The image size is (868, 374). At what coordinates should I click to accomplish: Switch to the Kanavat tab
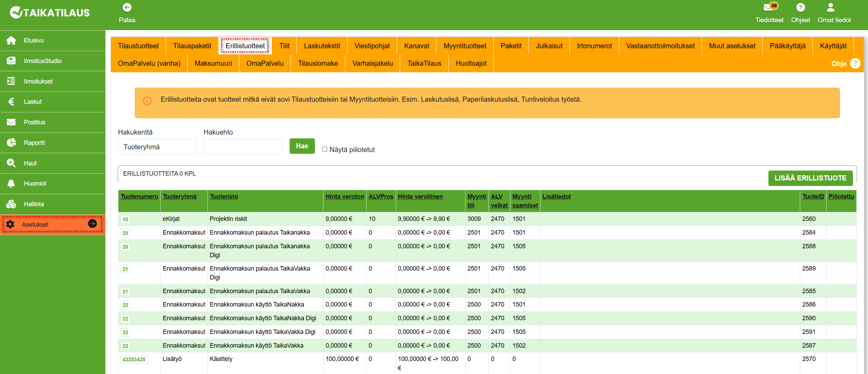click(x=417, y=46)
